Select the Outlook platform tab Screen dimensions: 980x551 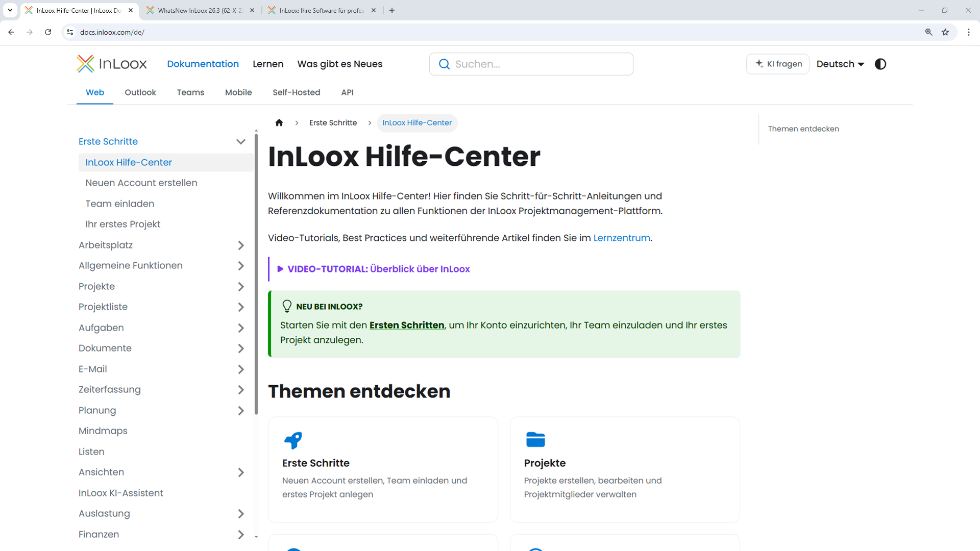pyautogui.click(x=140, y=92)
